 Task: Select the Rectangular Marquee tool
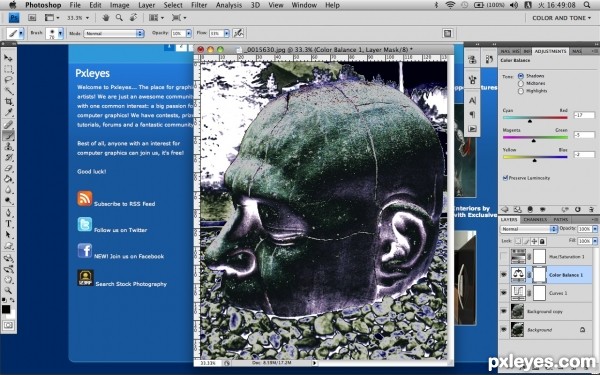click(x=8, y=69)
